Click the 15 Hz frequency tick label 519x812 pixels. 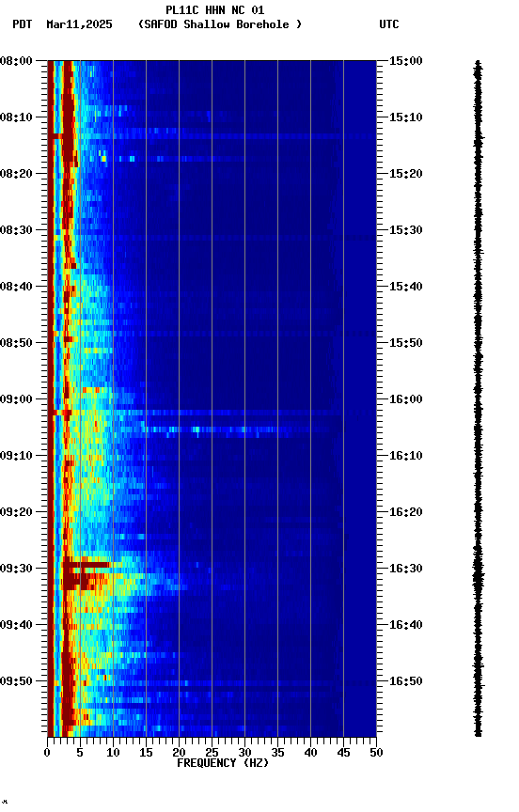(x=146, y=753)
